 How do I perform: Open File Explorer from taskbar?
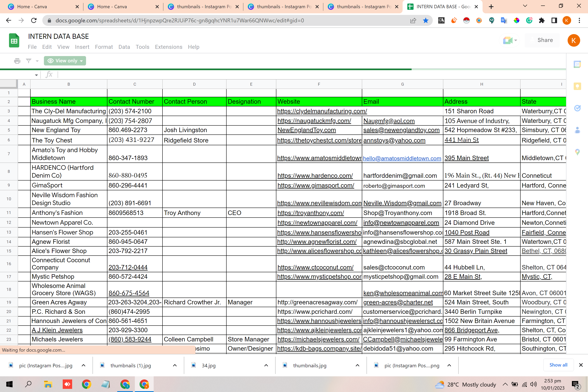(48, 384)
